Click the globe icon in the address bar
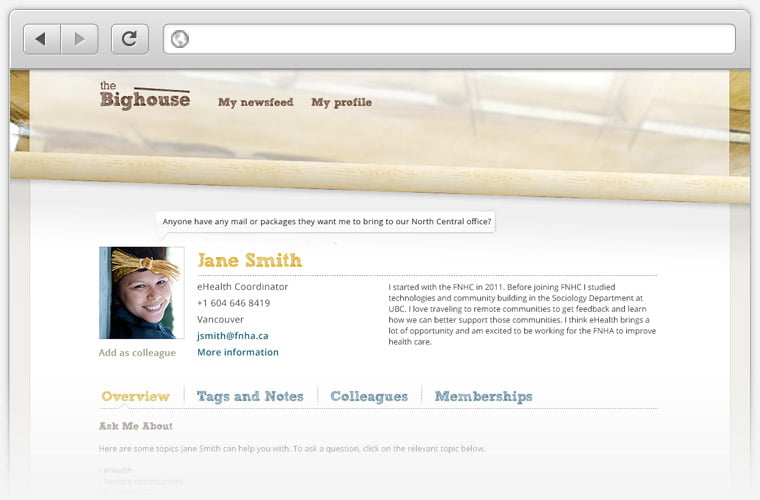The image size is (760, 500). (x=180, y=39)
